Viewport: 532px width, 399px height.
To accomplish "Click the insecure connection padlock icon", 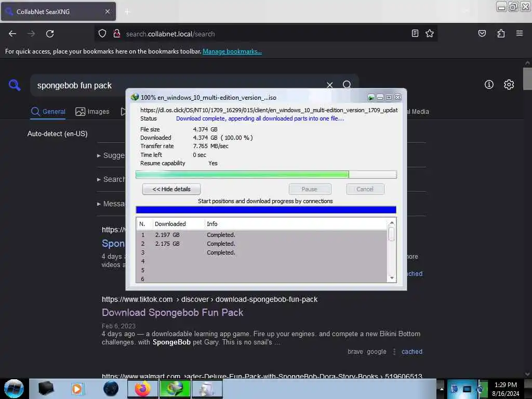I will point(117,34).
